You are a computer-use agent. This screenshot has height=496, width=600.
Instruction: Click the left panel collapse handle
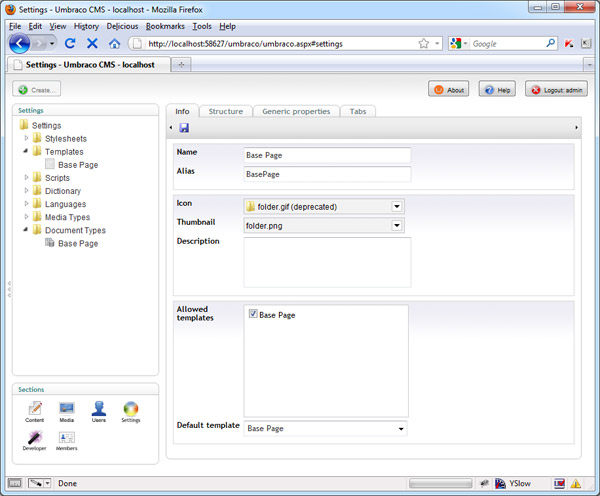tap(9, 289)
